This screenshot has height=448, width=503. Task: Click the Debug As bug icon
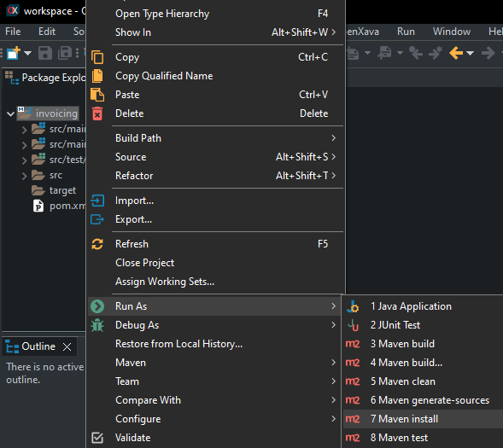coord(97,325)
